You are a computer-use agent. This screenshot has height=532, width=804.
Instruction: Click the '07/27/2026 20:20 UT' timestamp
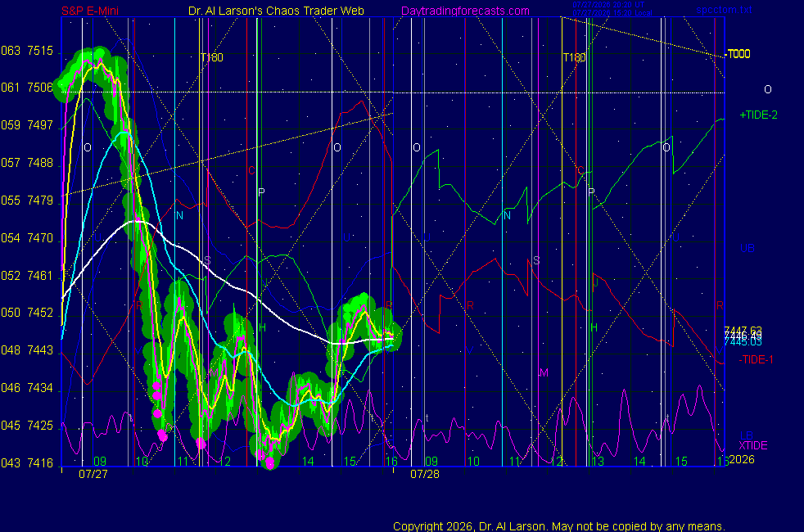coord(608,5)
